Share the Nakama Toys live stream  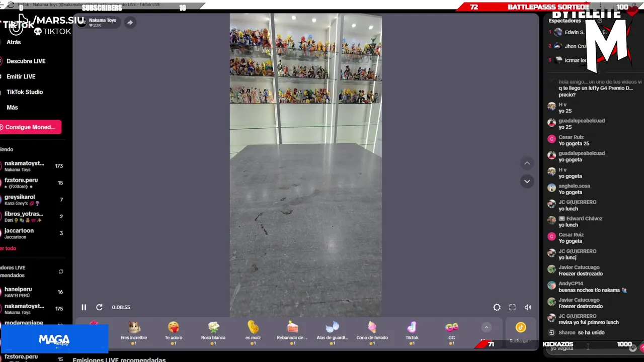point(130,23)
